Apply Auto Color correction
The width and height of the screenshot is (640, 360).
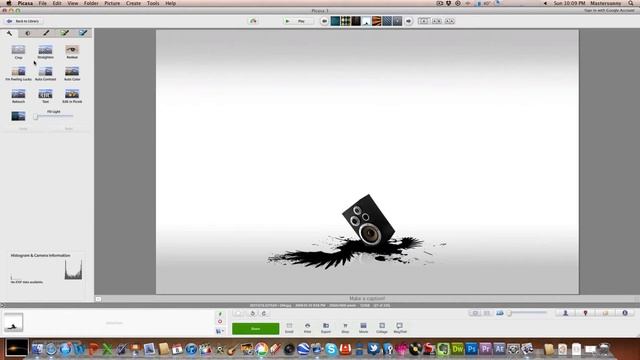coord(72,74)
